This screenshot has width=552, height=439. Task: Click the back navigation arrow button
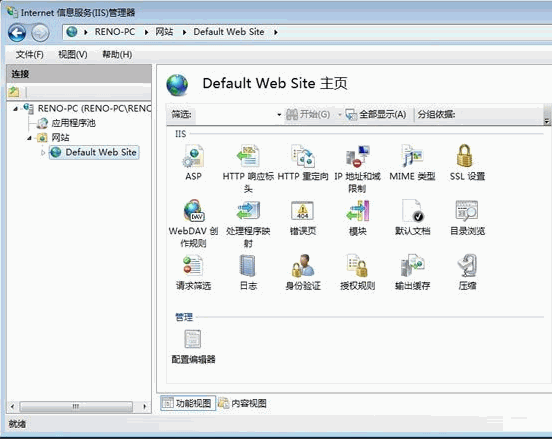coord(17,33)
